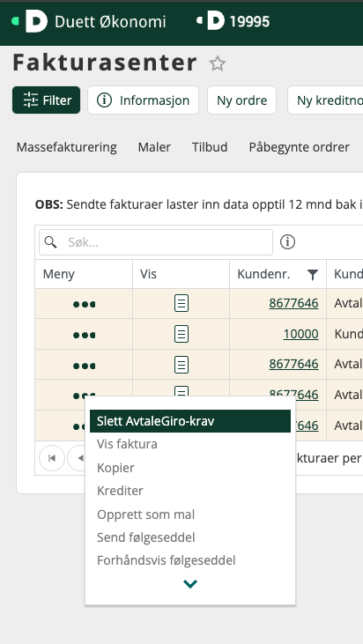The width and height of the screenshot is (363, 644).
Task: Open the Duett Økonomi logo
Action: tap(36, 21)
